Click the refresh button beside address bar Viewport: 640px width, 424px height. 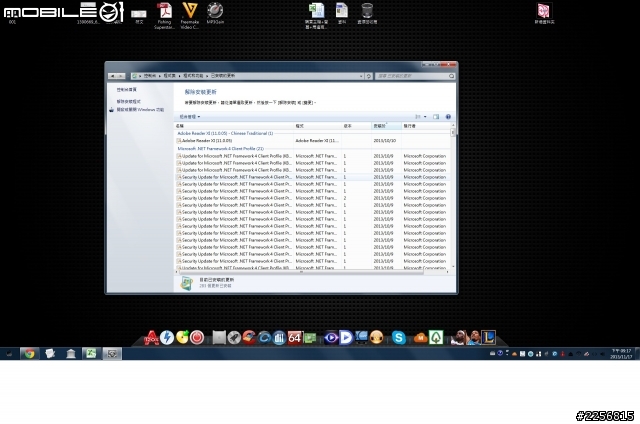pyautogui.click(x=369, y=76)
